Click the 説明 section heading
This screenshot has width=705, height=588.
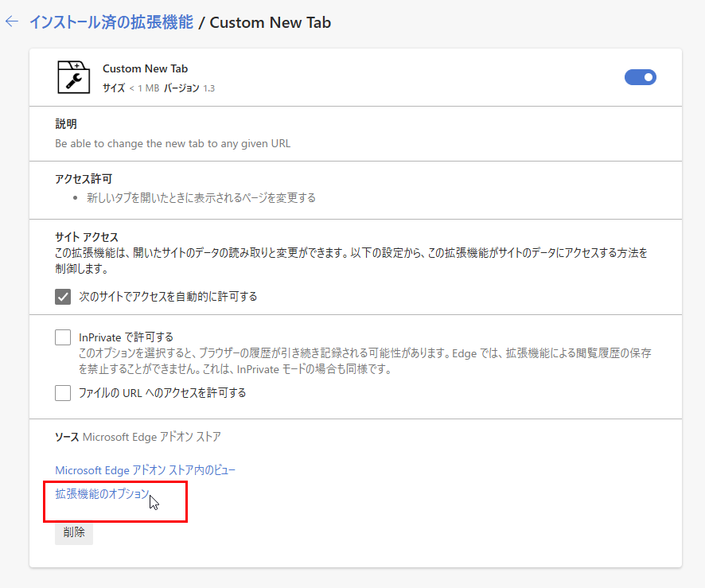[x=66, y=124]
